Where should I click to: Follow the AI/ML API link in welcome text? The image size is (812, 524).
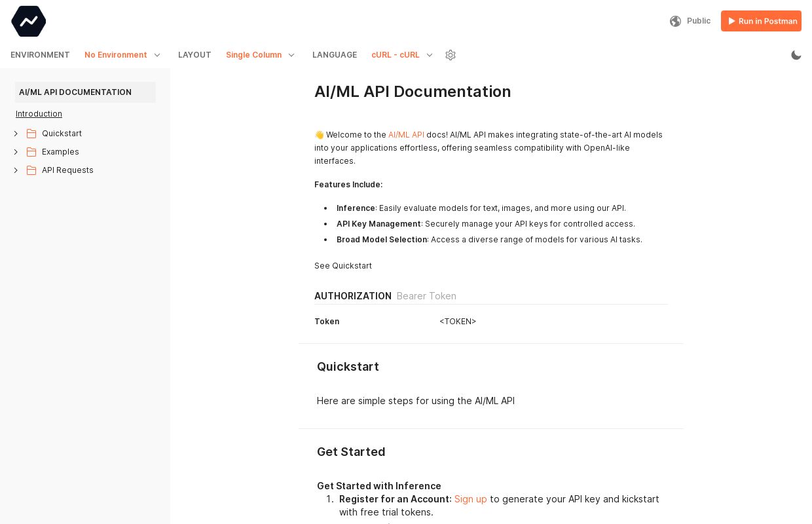(406, 135)
